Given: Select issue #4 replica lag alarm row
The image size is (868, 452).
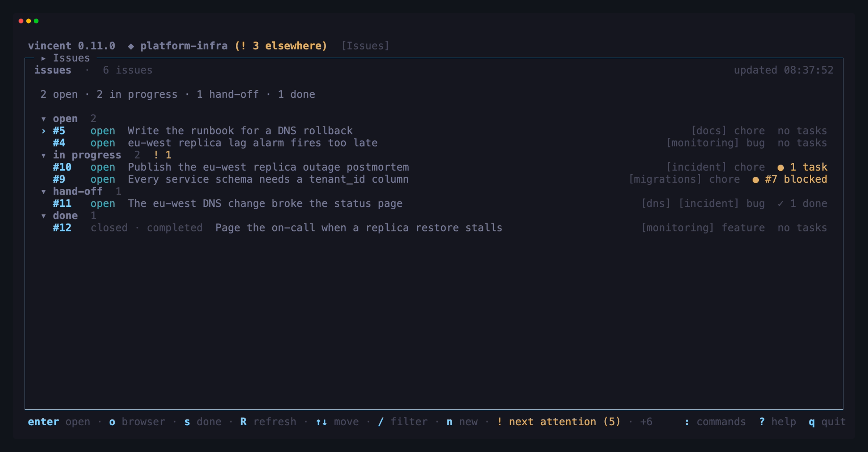Looking at the screenshot, I should [434, 143].
